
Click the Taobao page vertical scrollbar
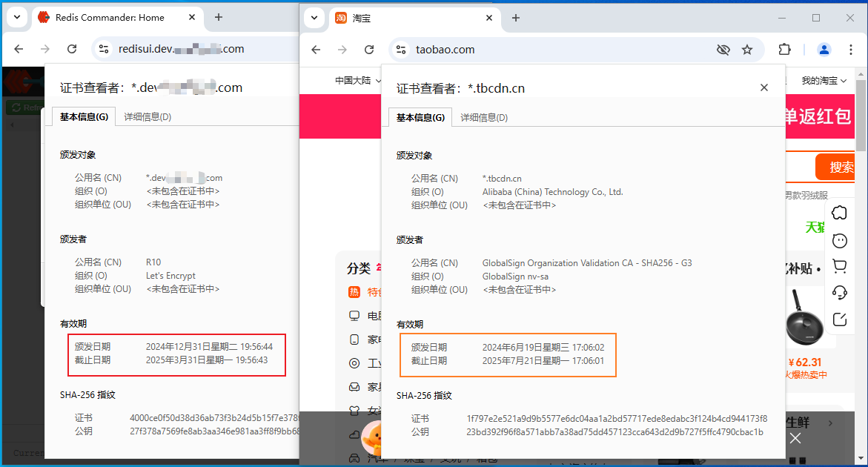(x=861, y=116)
